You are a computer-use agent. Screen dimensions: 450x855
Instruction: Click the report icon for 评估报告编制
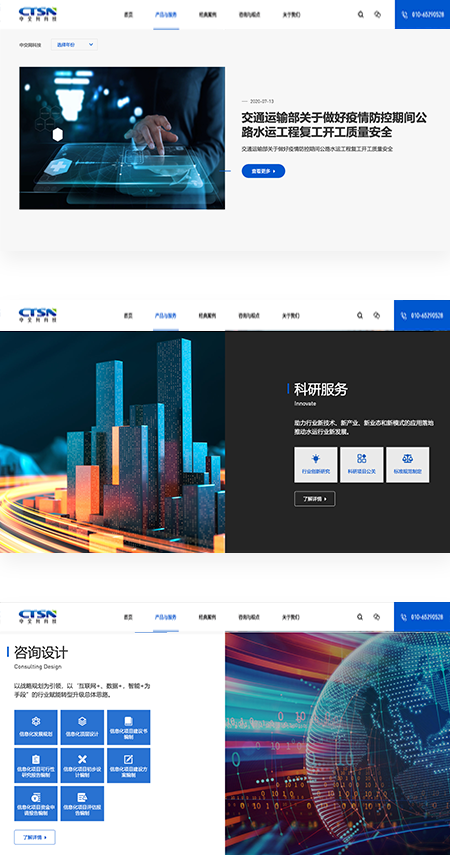(82, 797)
